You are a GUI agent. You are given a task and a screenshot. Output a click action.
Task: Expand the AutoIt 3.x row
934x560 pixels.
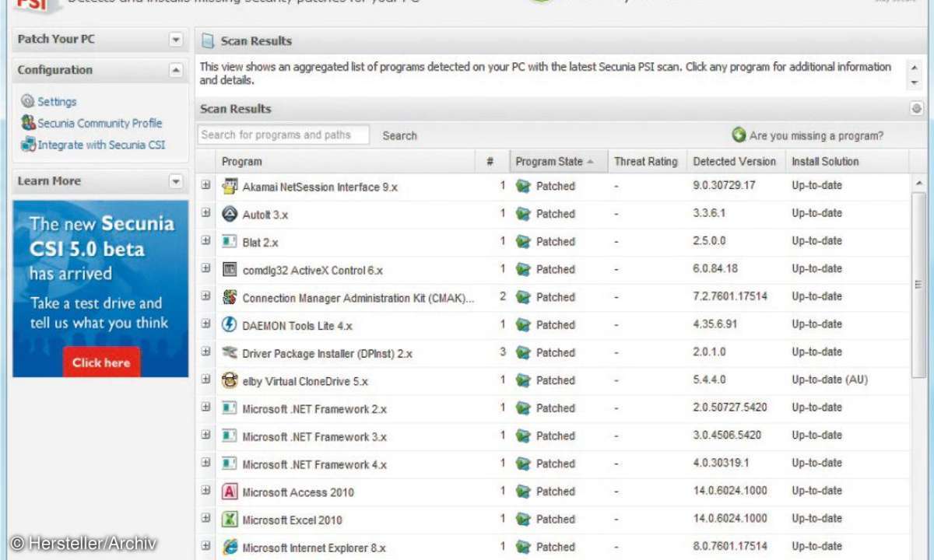205,213
